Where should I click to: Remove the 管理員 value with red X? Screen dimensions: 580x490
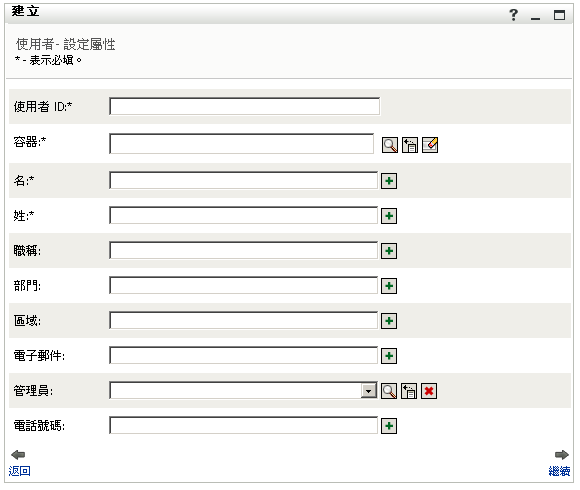429,391
